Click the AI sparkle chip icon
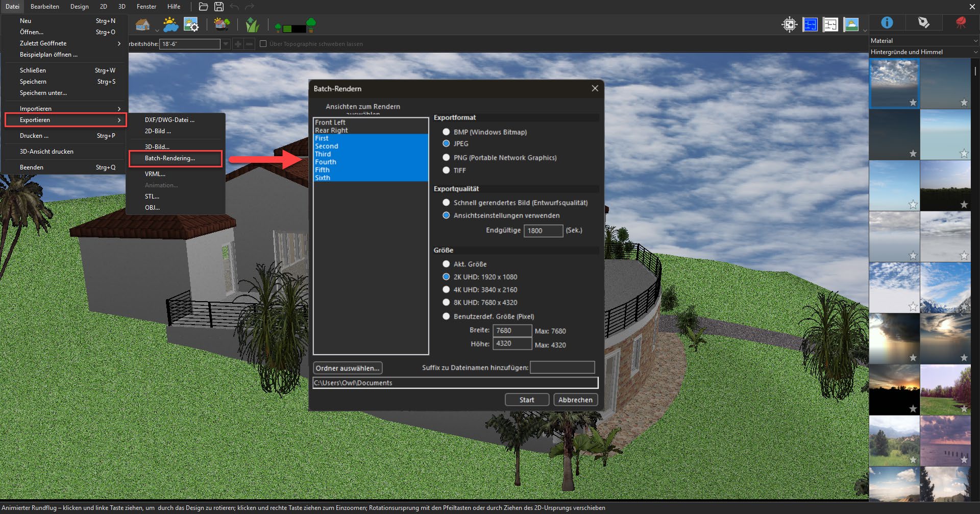Screen dimensions: 980x514 coord(789,24)
